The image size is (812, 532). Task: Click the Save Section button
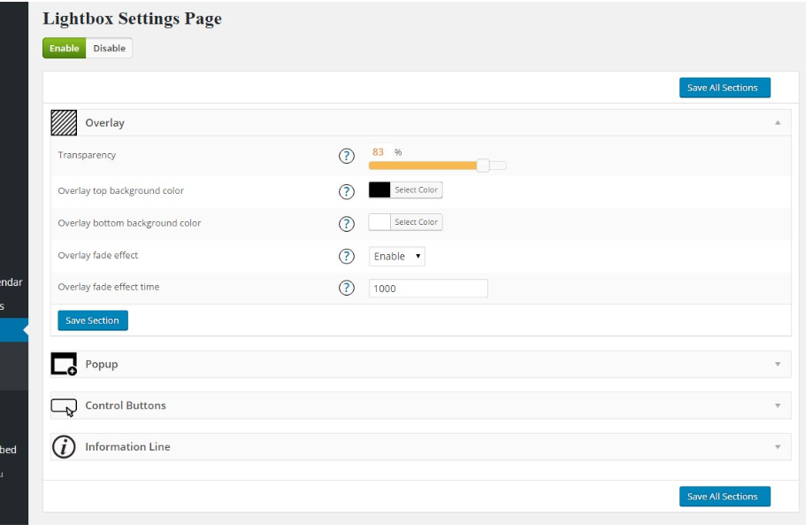tap(92, 320)
